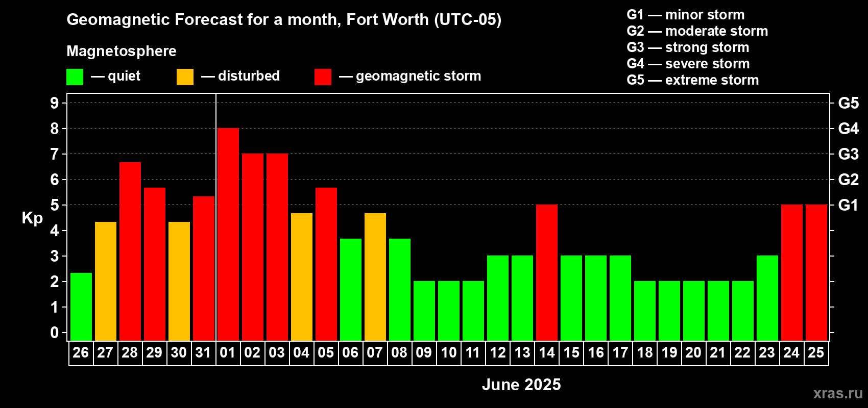Click the 'G5 — extreme storm' legend text

pyautogui.click(x=693, y=80)
